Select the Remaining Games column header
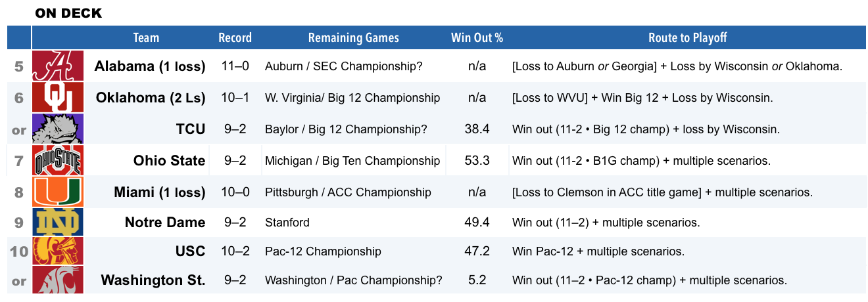Screen dimensions: 868x302 pos(354,37)
